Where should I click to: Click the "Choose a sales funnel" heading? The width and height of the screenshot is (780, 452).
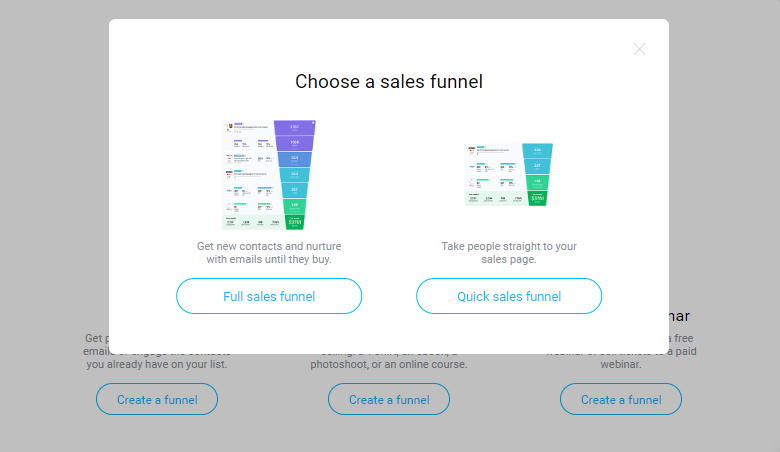(389, 82)
